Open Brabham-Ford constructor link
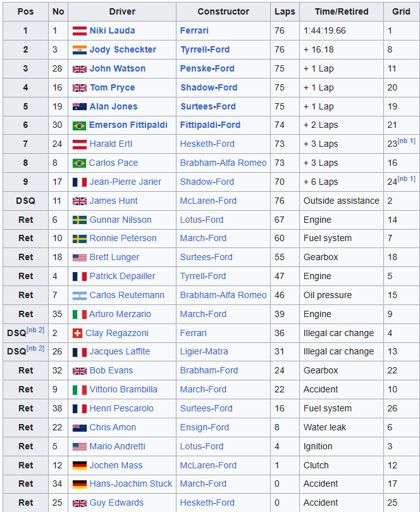Image resolution: width=420 pixels, height=512 pixels. [209, 371]
